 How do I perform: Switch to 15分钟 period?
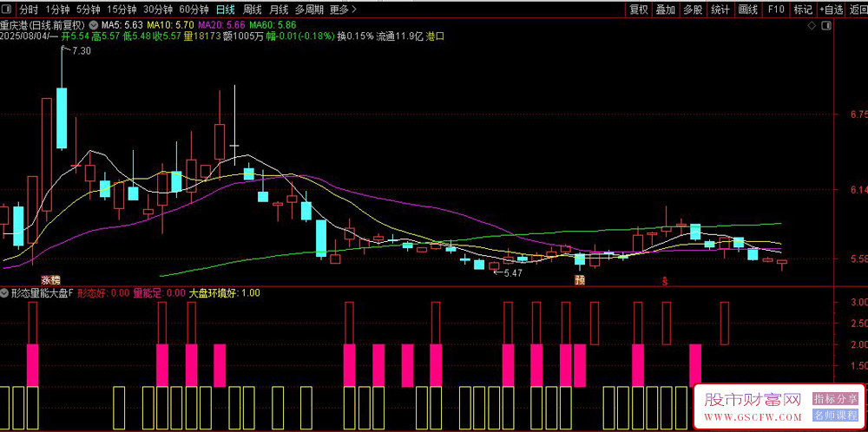[122, 10]
